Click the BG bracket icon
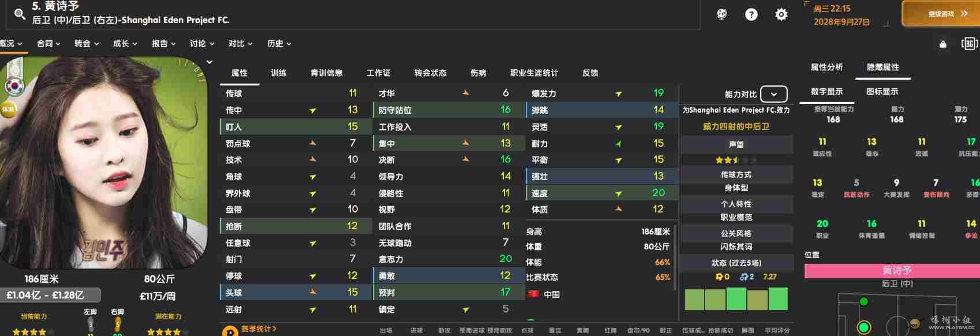This screenshot has height=336, width=980. click(x=969, y=44)
